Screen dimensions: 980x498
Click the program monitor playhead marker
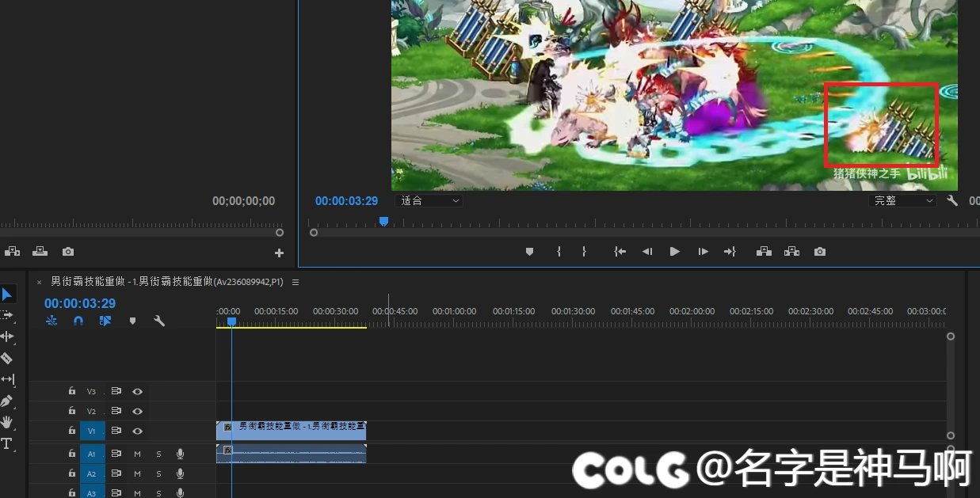tap(383, 222)
